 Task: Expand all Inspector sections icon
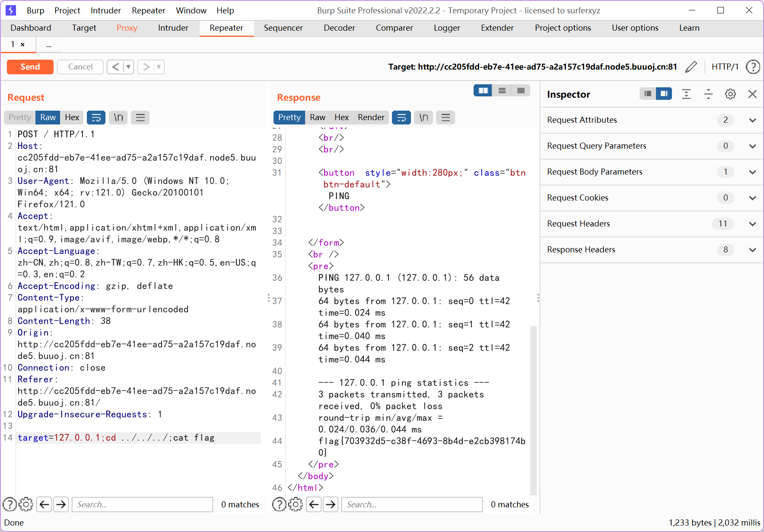point(686,94)
